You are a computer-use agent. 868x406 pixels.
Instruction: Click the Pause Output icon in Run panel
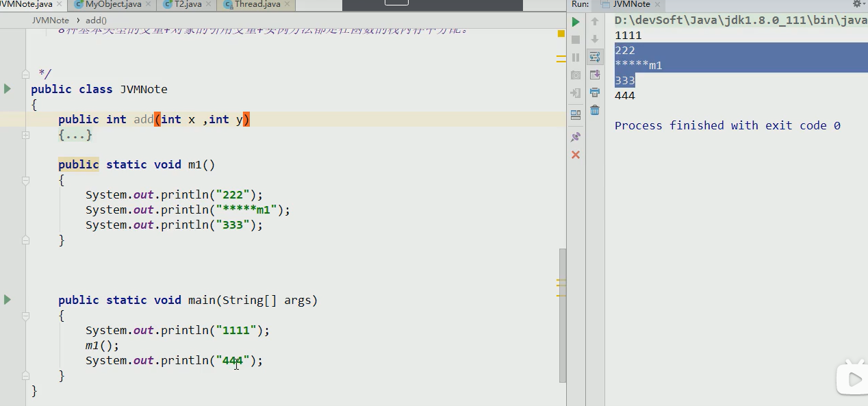tap(576, 58)
